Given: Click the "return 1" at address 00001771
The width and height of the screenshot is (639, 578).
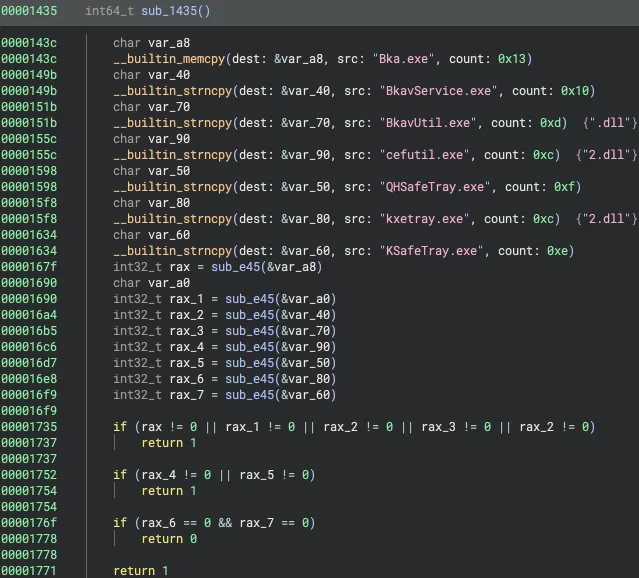Looking at the screenshot, I should (141, 571).
